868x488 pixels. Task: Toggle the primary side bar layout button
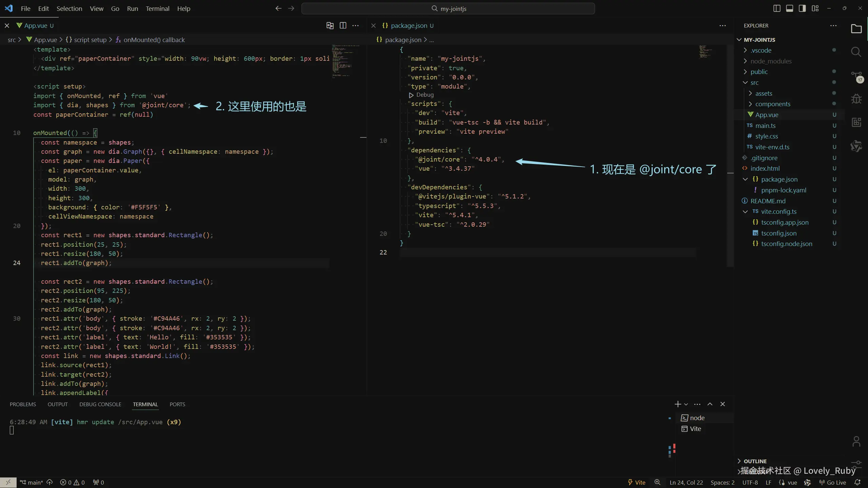tap(777, 8)
